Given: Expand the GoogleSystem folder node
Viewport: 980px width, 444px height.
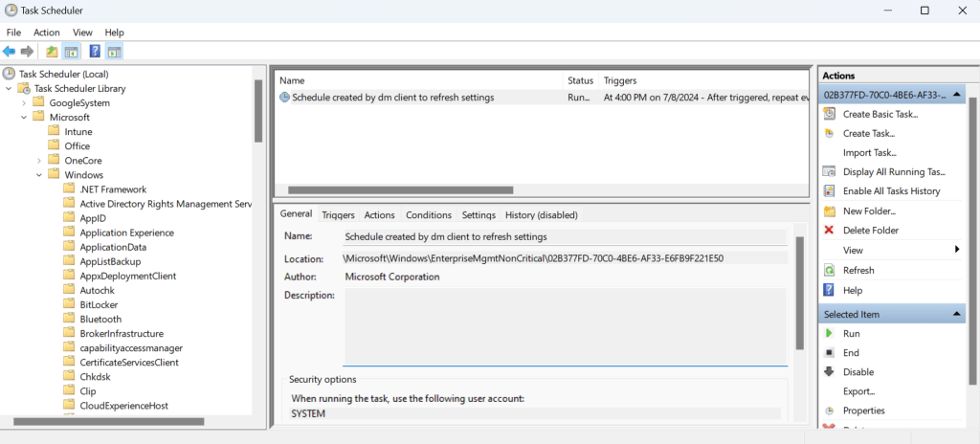Looking at the screenshot, I should coord(24,102).
